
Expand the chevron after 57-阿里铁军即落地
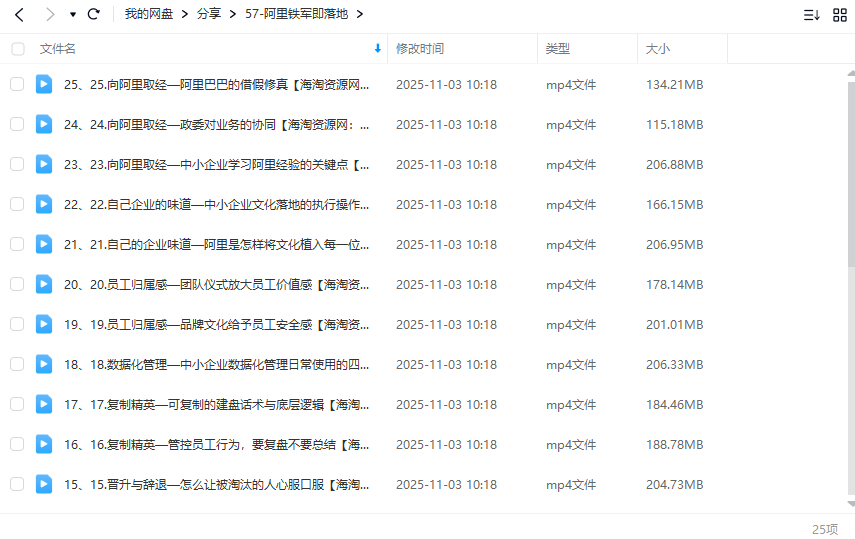pyautogui.click(x=360, y=15)
